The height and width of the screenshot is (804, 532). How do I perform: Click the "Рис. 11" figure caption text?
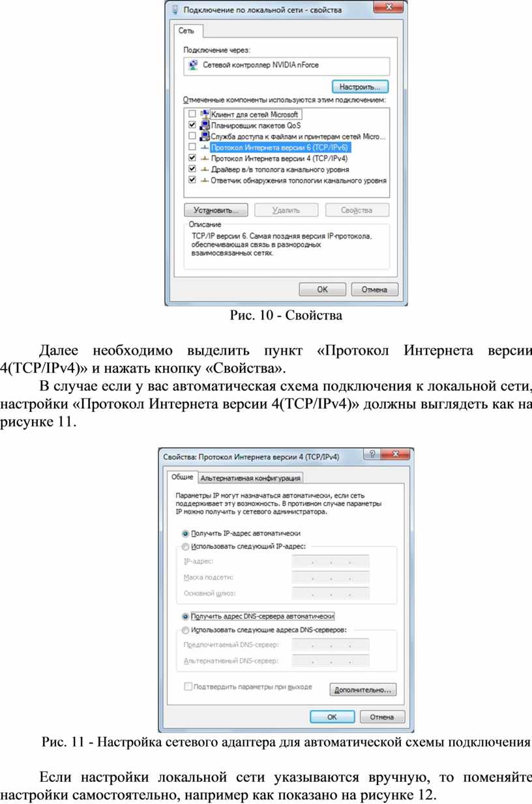click(286, 742)
